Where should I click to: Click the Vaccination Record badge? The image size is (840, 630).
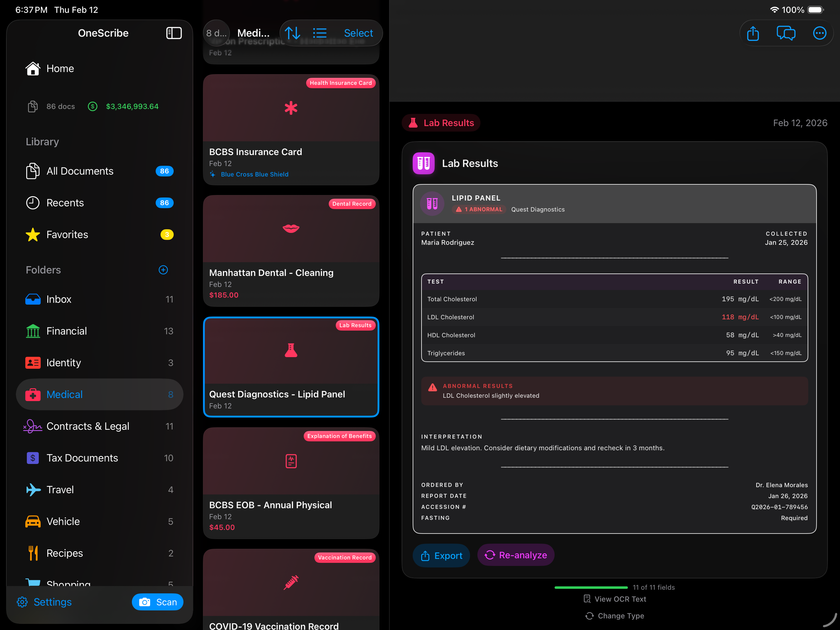point(344,557)
